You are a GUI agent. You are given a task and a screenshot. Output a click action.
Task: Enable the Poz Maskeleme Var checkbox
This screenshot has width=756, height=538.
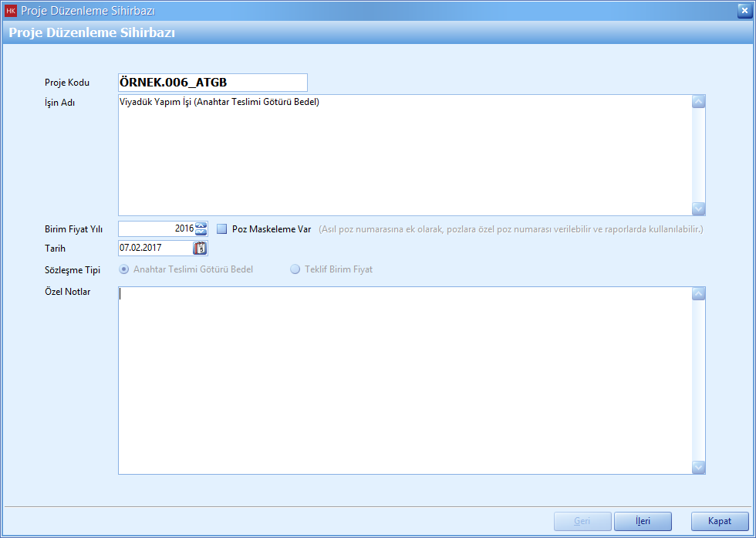(222, 228)
